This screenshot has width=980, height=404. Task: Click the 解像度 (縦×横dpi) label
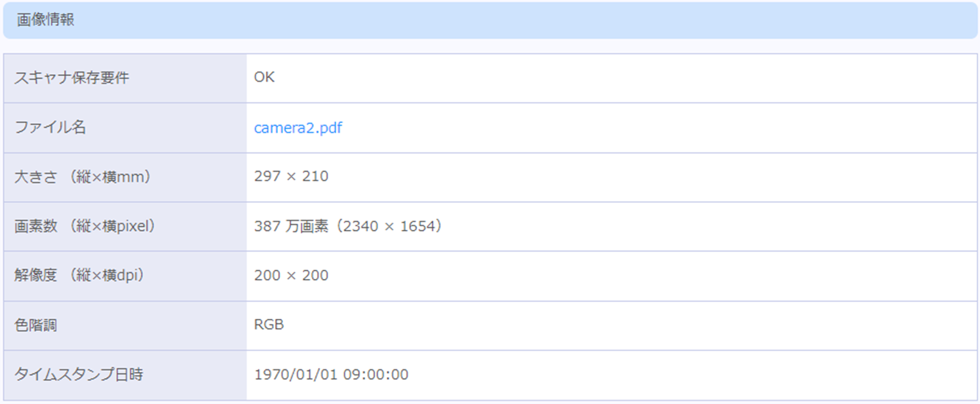79,276
